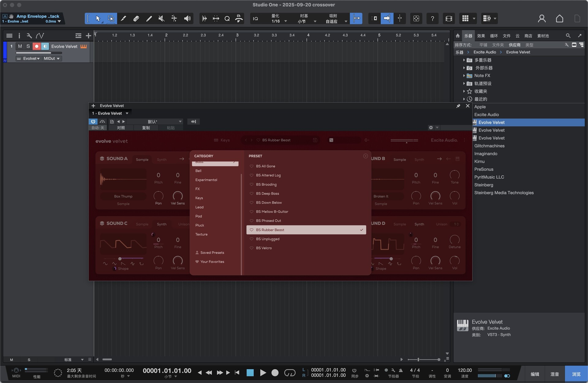Image resolution: width=588 pixels, height=383 pixels.
Task: Open the 默认 preset dropdown
Action: [155, 122]
